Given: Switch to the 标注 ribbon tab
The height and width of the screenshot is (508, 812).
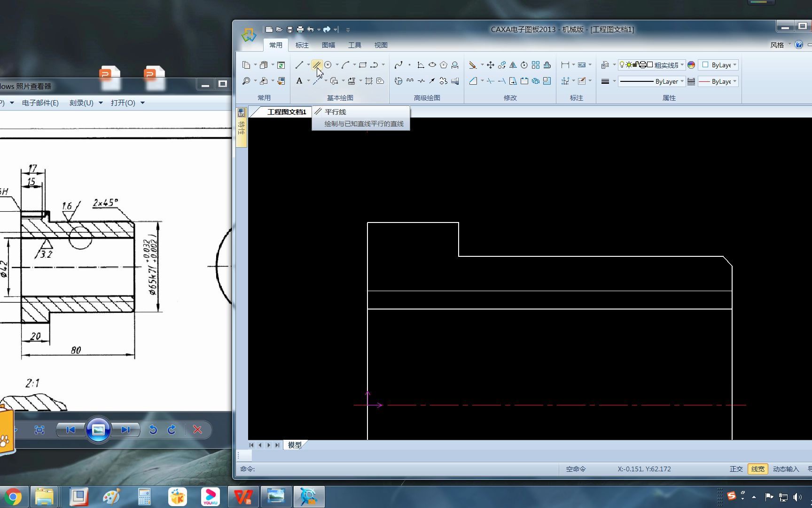Looking at the screenshot, I should [x=302, y=45].
